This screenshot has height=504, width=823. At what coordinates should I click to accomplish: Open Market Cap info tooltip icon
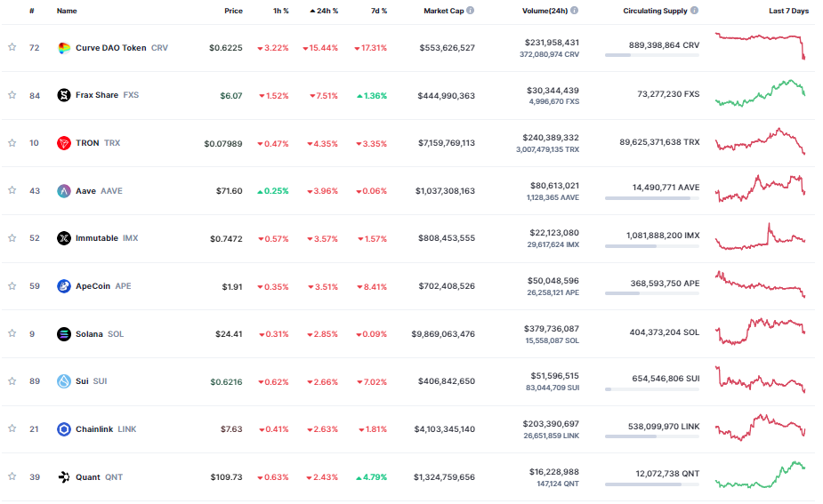tap(471, 10)
